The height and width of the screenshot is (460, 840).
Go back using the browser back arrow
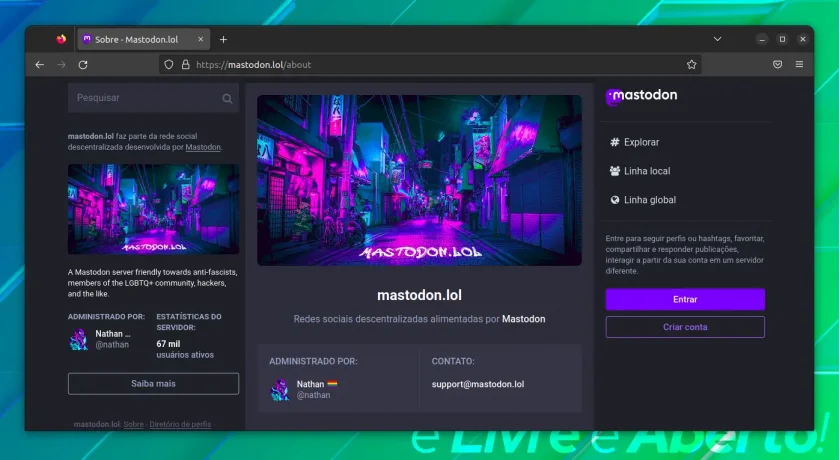coord(40,65)
